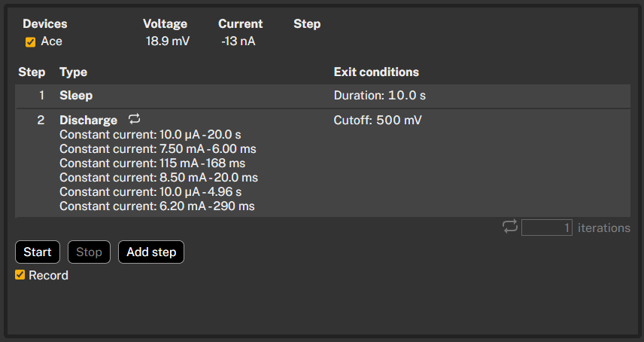Screen dimensions: 644x342
Task: Click the Stop button
Action: tap(89, 252)
